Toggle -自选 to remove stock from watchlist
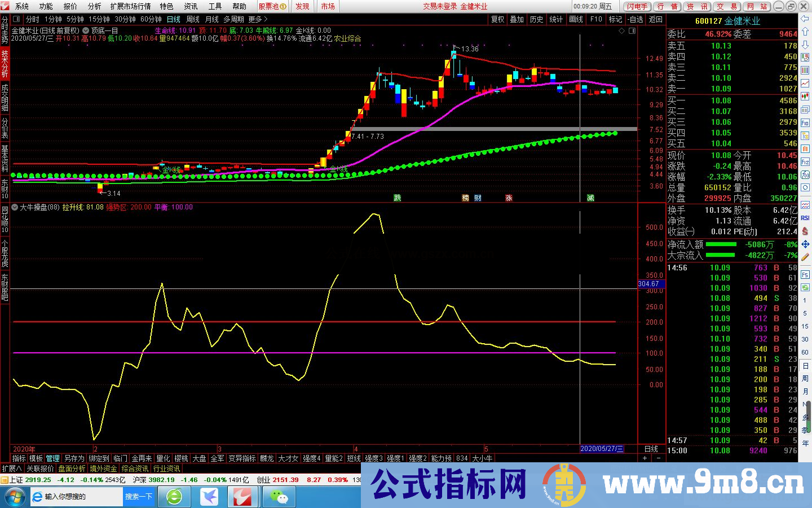The width and height of the screenshot is (812, 508). click(634, 19)
